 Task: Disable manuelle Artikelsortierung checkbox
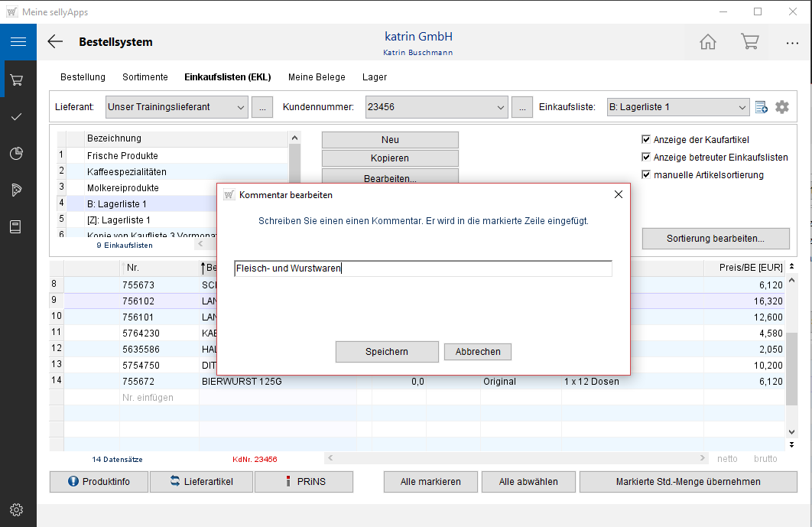(646, 175)
